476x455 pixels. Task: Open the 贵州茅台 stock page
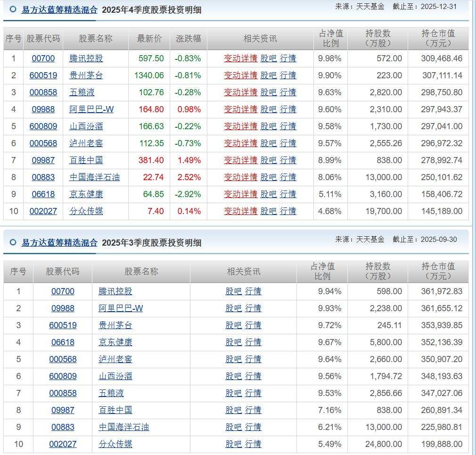click(x=86, y=75)
